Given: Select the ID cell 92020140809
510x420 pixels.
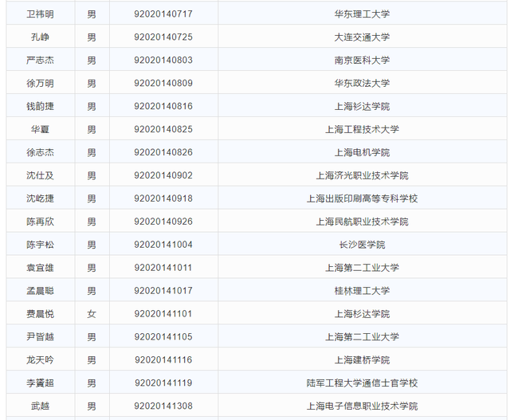Looking at the screenshot, I should point(163,84).
